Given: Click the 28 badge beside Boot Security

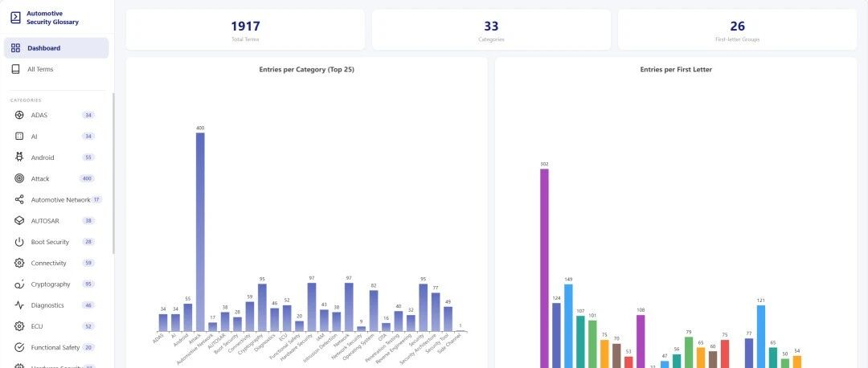Looking at the screenshot, I should pos(88,242).
